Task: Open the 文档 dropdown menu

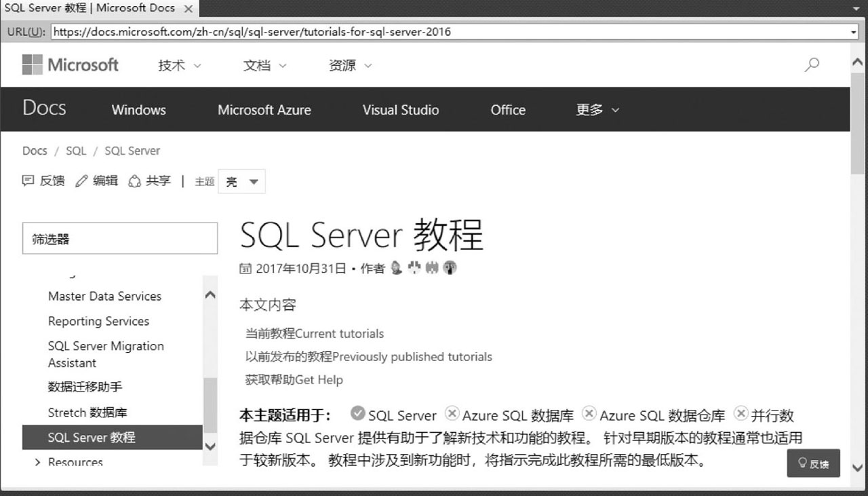Action: (x=264, y=65)
